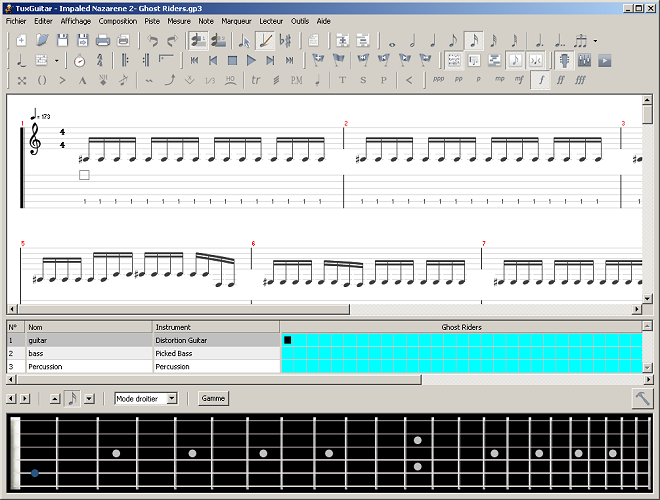Screen dimensions: 660x500
Task: Toggle double dotted note
Action: tap(559, 41)
